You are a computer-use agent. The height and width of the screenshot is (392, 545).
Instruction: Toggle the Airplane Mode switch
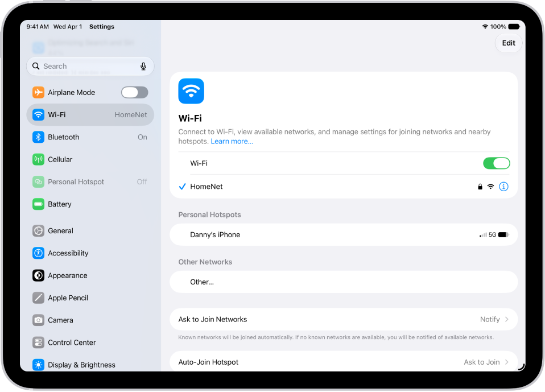[134, 92]
